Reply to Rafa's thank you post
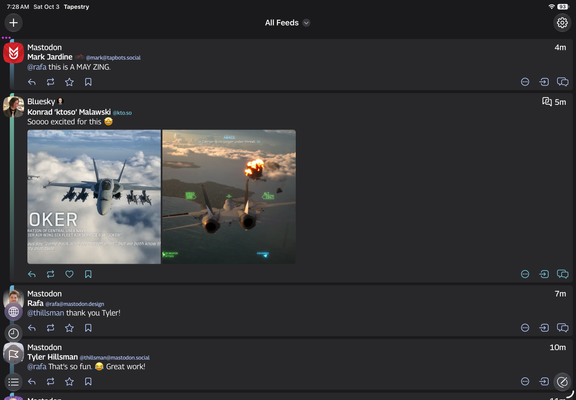The width and height of the screenshot is (576, 400). 32,328
